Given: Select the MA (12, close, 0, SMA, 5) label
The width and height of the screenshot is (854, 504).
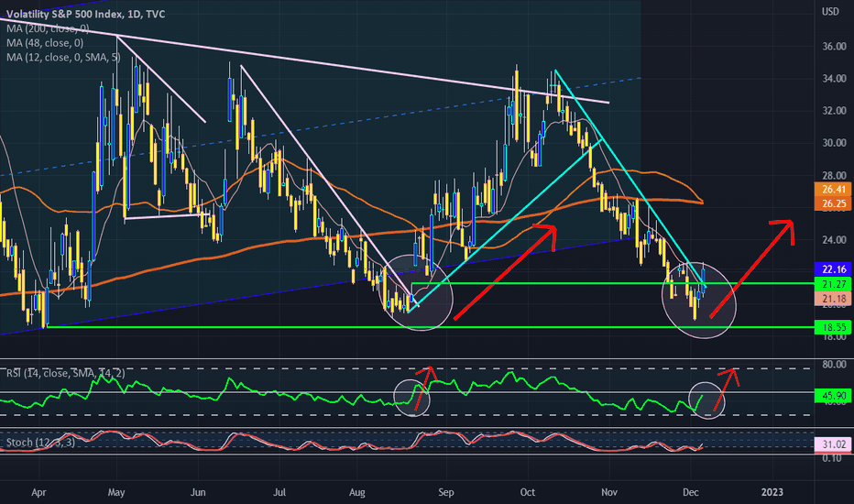Looking at the screenshot, I should tap(63, 57).
